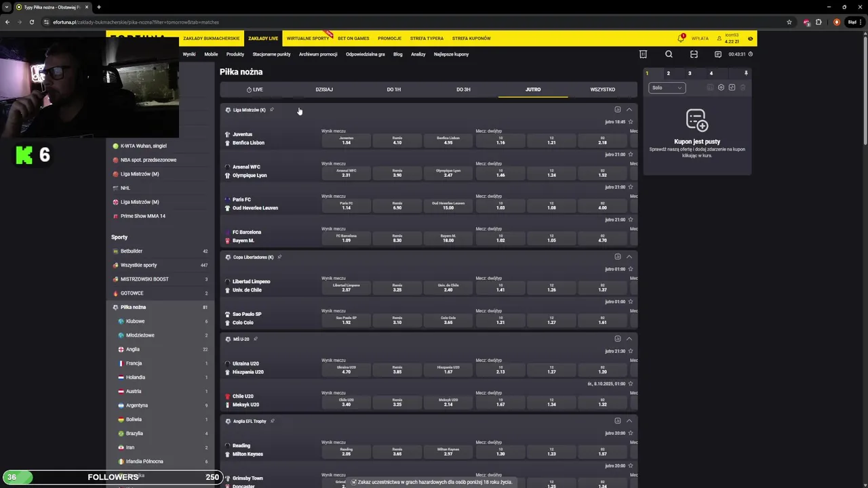Open the coupon scanner icon
The width and height of the screenshot is (868, 488).
click(694, 54)
